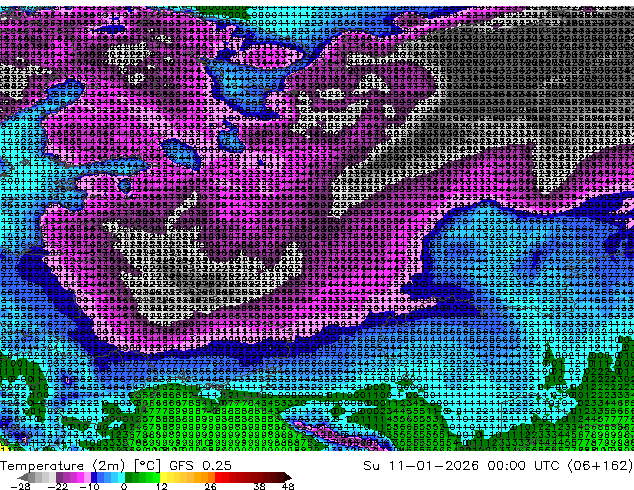This screenshot has width=634, height=490.
Task: Click the '48' label on the color scale
Action: pos(288,486)
